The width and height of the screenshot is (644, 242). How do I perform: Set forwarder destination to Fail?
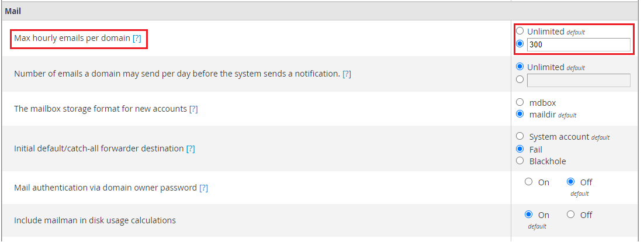pos(520,149)
